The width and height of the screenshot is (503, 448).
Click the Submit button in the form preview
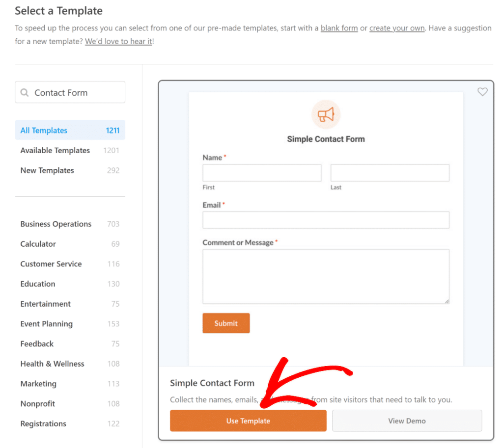click(x=226, y=323)
